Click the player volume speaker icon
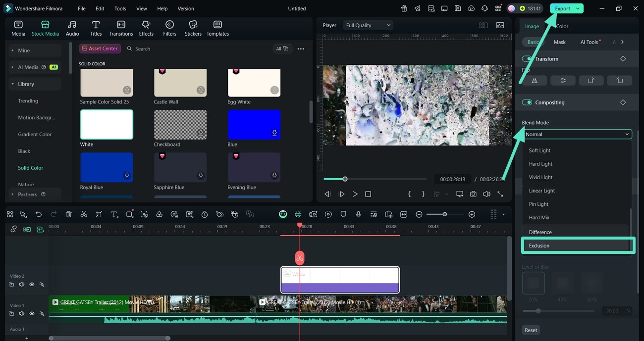This screenshot has height=341, width=644. pyautogui.click(x=486, y=194)
